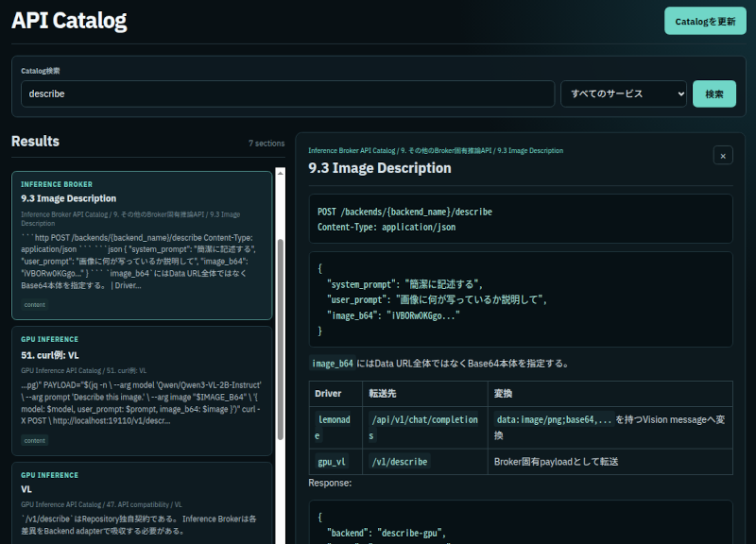This screenshot has height=544, width=756.
Task: Close the 9.3 Image Description detail panel
Action: pos(722,156)
